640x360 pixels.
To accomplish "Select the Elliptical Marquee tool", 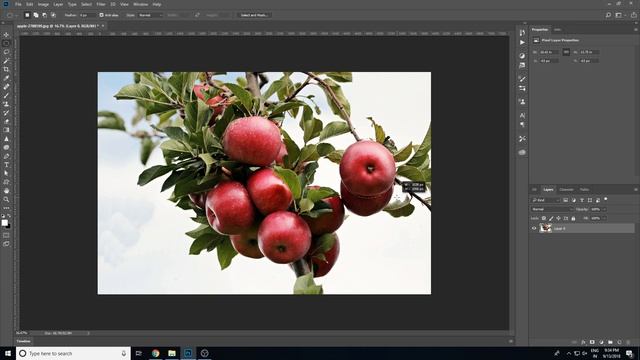I will point(6,43).
